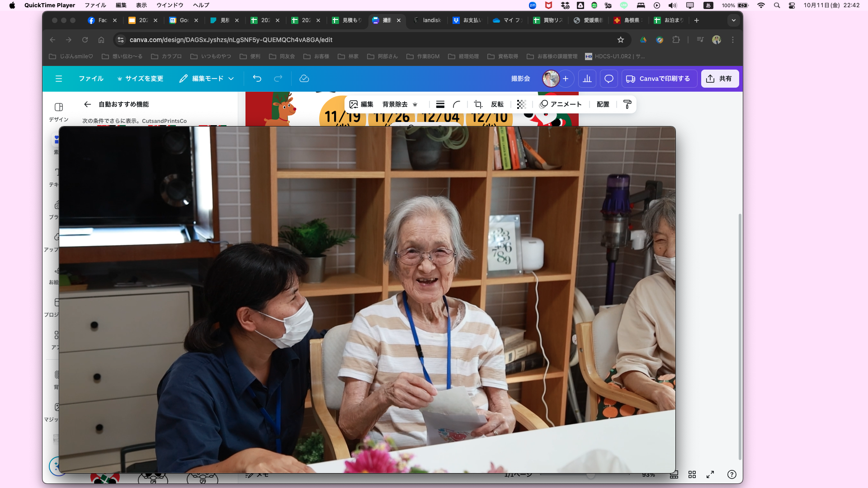This screenshot has width=868, height=488.
Task: Click the 共有 share button
Action: pos(720,79)
